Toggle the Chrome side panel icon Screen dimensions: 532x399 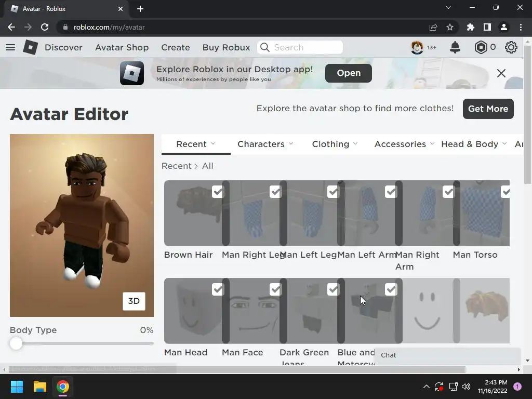pos(487,27)
